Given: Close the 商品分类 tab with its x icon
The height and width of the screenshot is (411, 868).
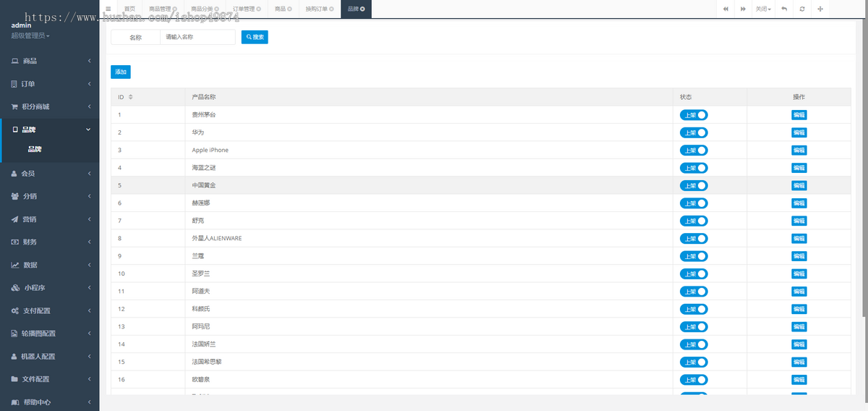Looking at the screenshot, I should [x=216, y=9].
